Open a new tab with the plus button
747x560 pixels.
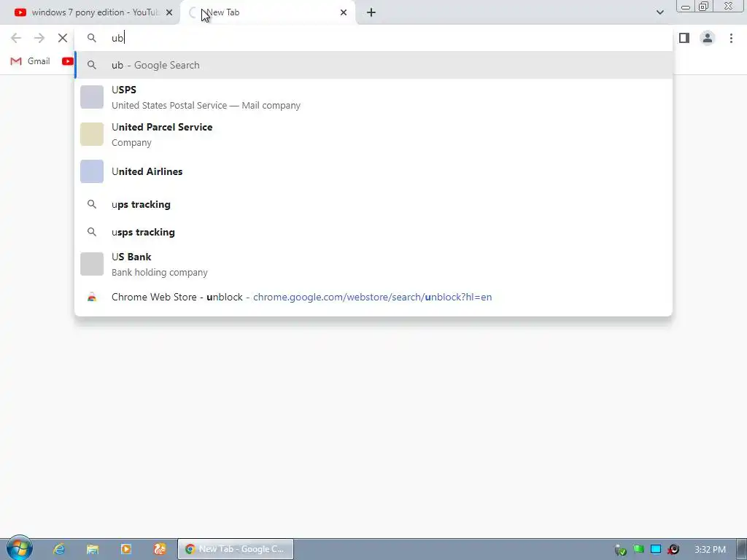[x=371, y=13]
